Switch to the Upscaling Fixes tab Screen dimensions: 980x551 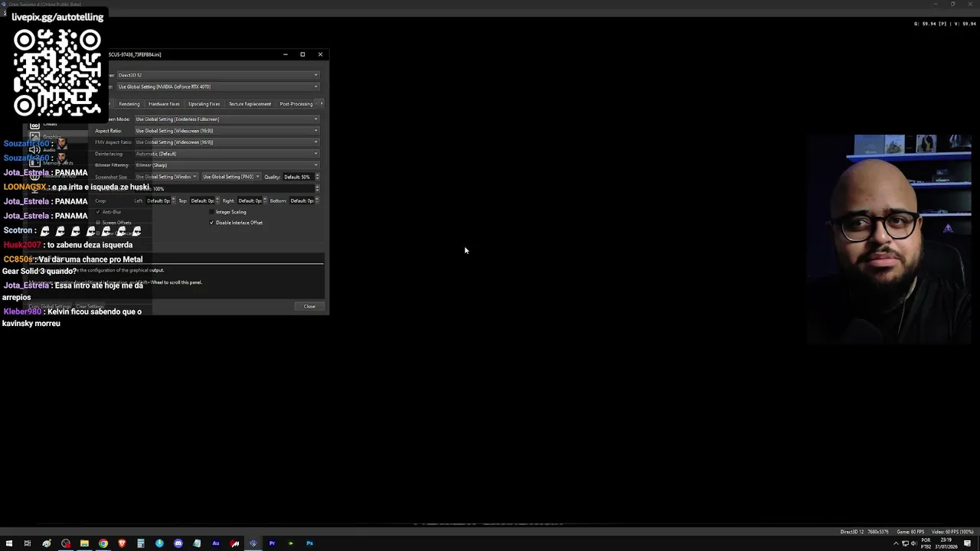point(204,104)
